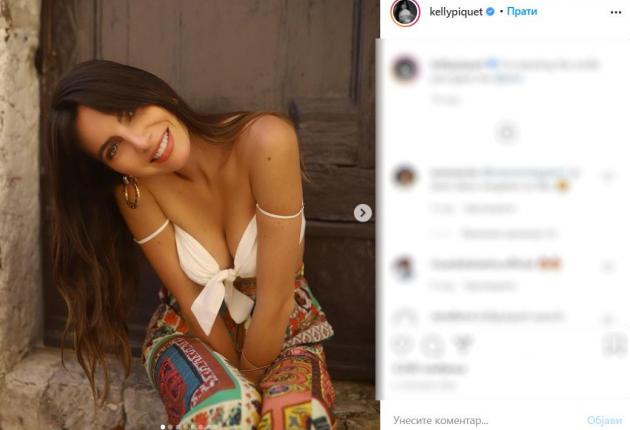Like the third blurred comment
The width and height of the screenshot is (630, 430).
[608, 266]
